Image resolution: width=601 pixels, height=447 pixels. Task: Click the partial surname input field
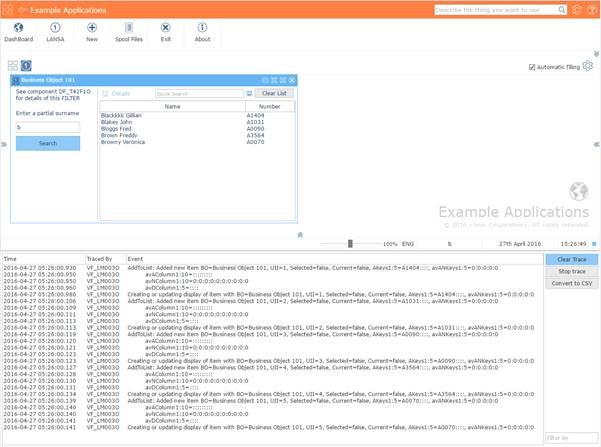tap(48, 127)
